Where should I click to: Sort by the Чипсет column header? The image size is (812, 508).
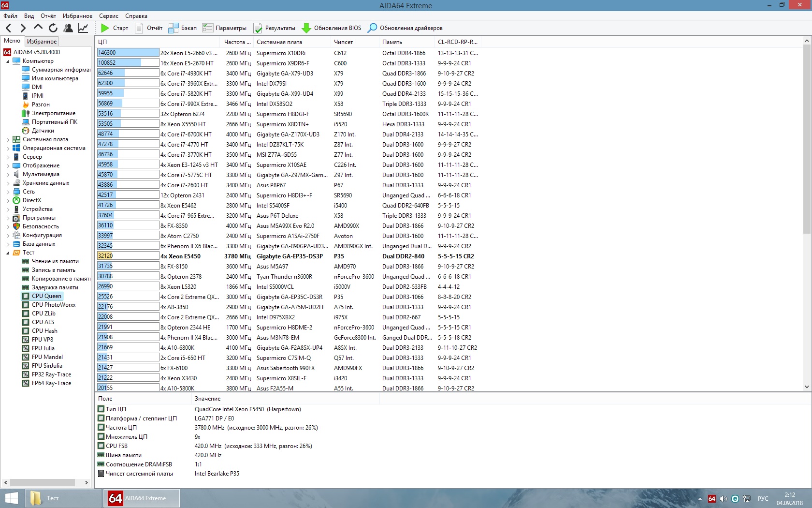click(x=356, y=42)
